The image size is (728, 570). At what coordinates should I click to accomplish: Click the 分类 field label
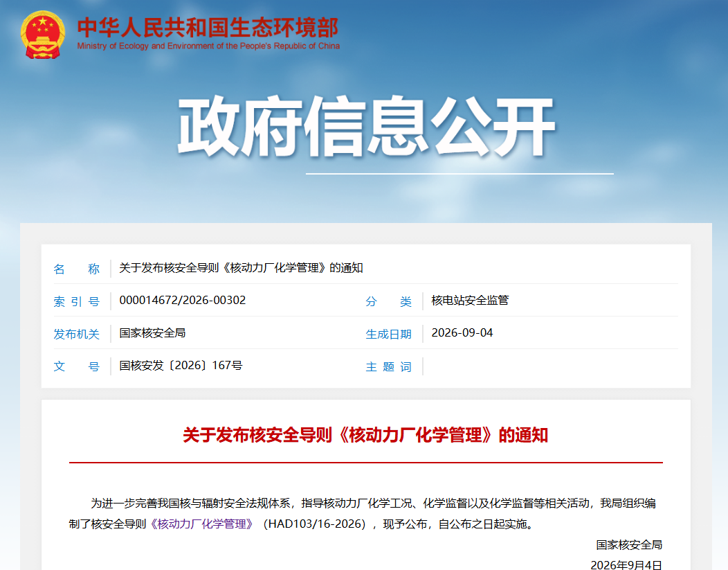[388, 301]
